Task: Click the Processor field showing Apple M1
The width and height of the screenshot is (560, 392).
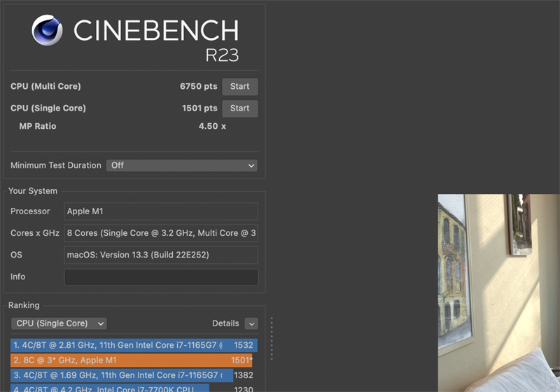Action: click(x=161, y=211)
